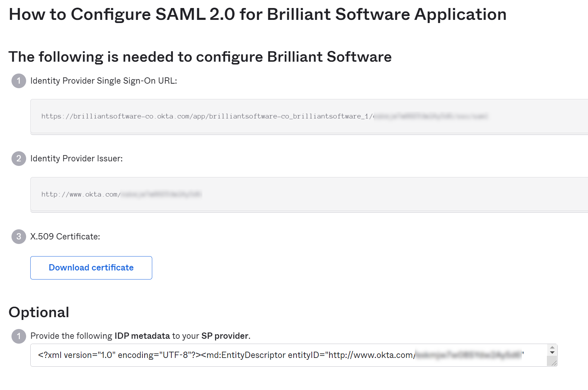Select the 'Identity Provider Single Sign-On URL:' label
588x390 pixels.
pos(103,81)
